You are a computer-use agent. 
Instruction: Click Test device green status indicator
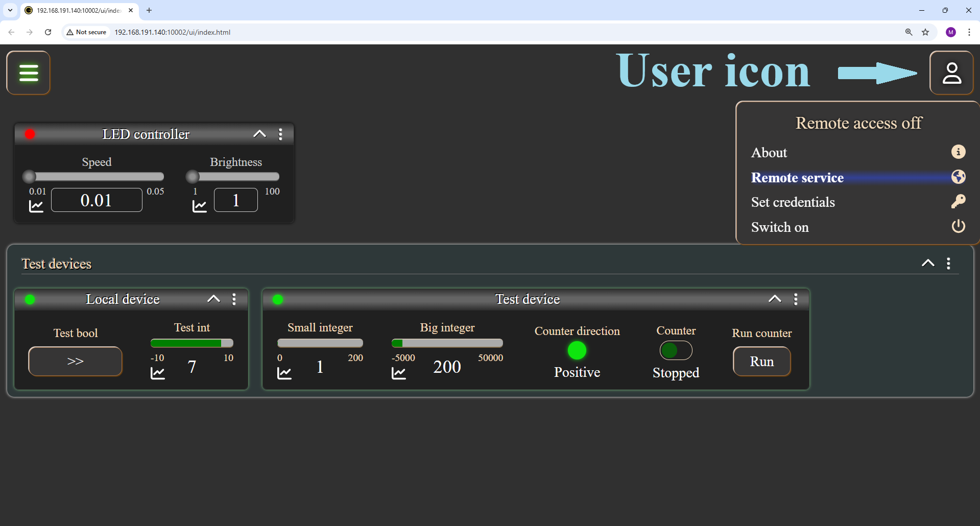278,299
